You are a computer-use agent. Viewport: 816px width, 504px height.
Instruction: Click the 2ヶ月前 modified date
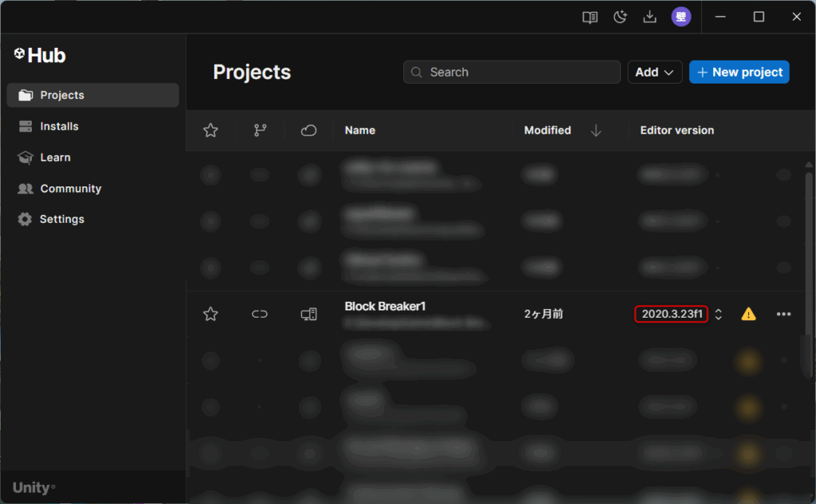click(543, 315)
